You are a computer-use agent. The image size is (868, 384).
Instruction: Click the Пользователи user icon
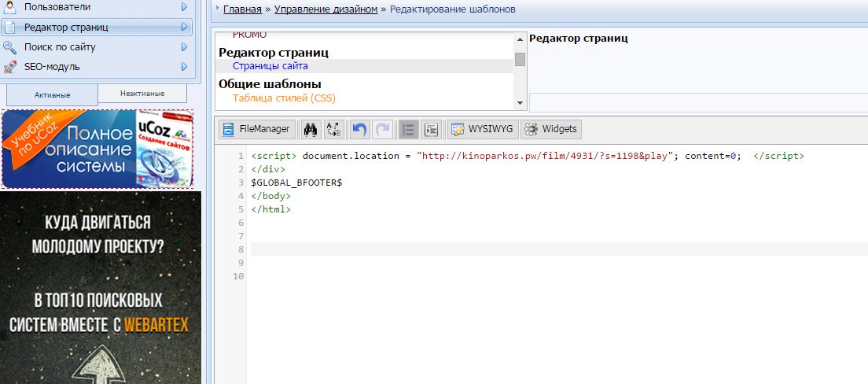tap(9, 7)
